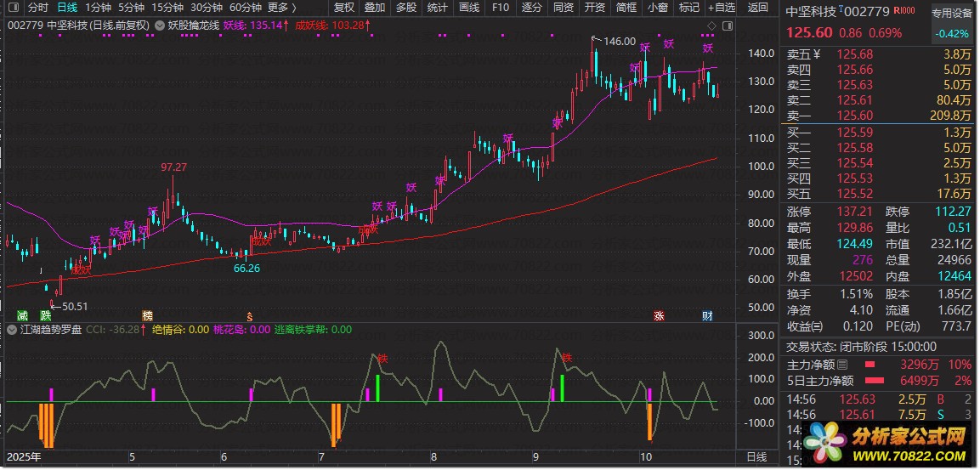
Task: Click the 返回 button
Action: coord(757,8)
